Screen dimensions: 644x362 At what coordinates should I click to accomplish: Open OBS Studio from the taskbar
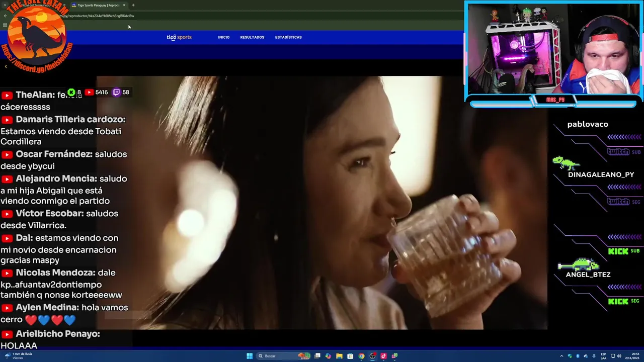tap(372, 356)
